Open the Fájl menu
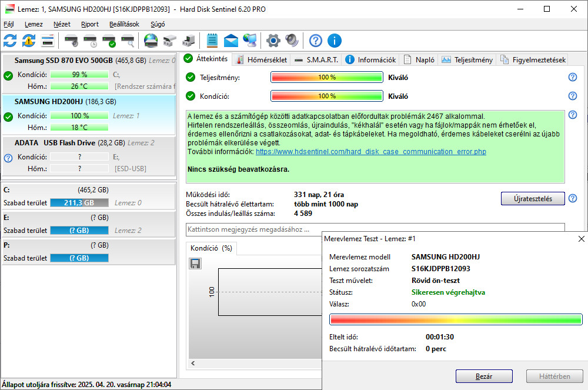Image resolution: width=588 pixels, height=390 pixels. click(x=9, y=24)
